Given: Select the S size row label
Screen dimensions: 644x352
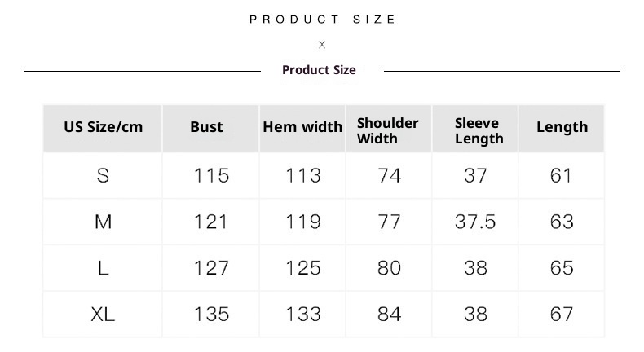Looking at the screenshot, I should point(103,175).
